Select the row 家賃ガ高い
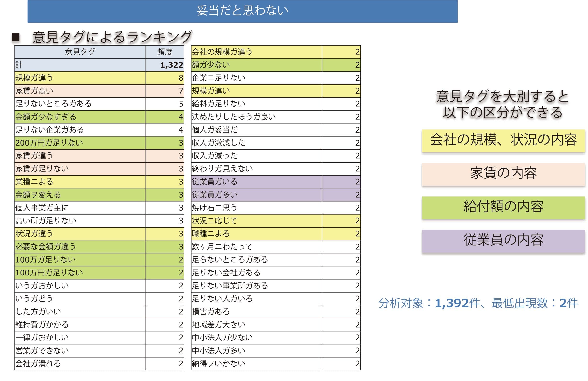This screenshot has width=588, height=381. (x=99, y=91)
